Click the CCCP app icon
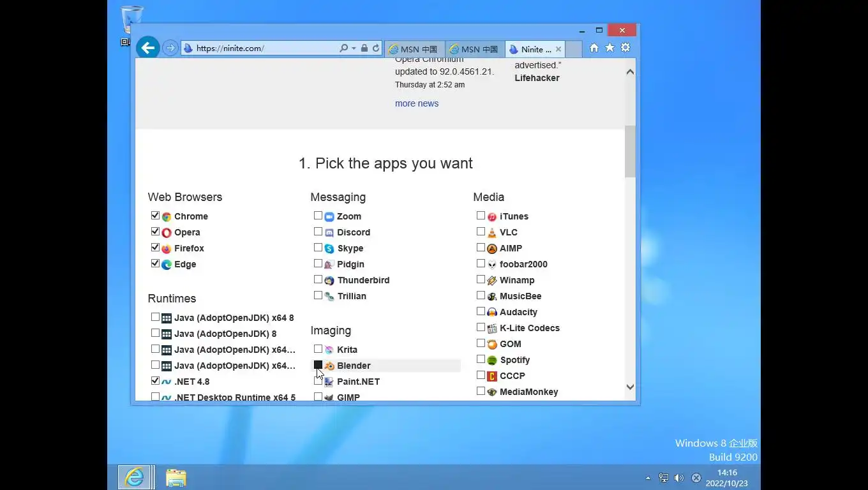 [492, 376]
